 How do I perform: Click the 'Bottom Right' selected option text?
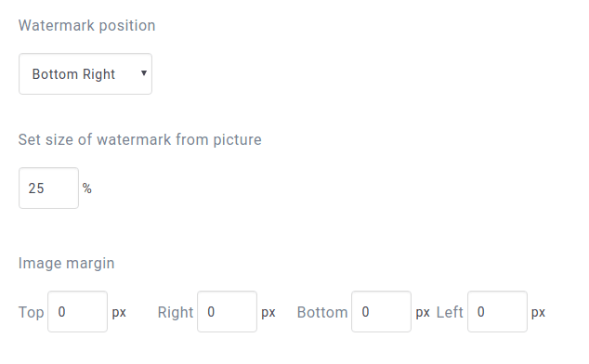(x=73, y=74)
